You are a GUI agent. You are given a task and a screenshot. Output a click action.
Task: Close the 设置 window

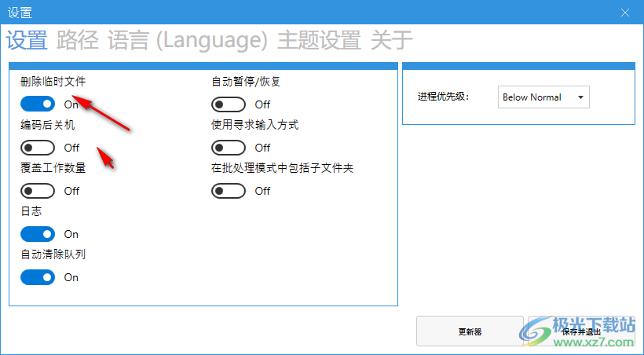[x=625, y=13]
